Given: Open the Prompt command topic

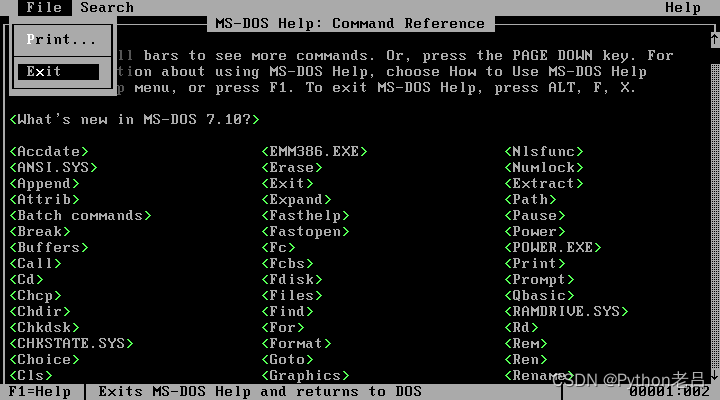Looking at the screenshot, I should 540,280.
